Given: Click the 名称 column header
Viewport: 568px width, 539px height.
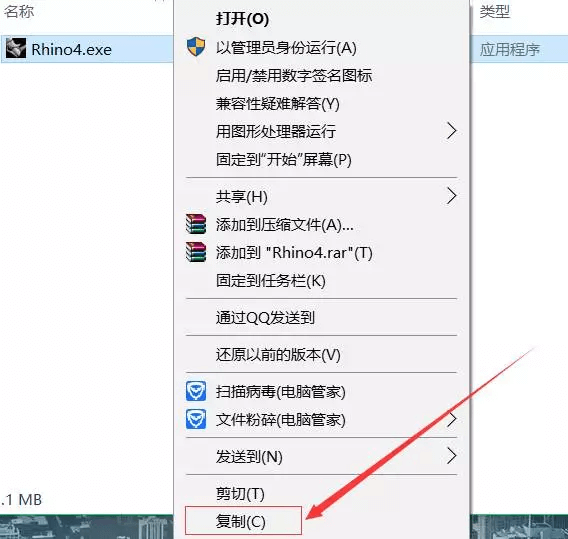Looking at the screenshot, I should tap(19, 12).
